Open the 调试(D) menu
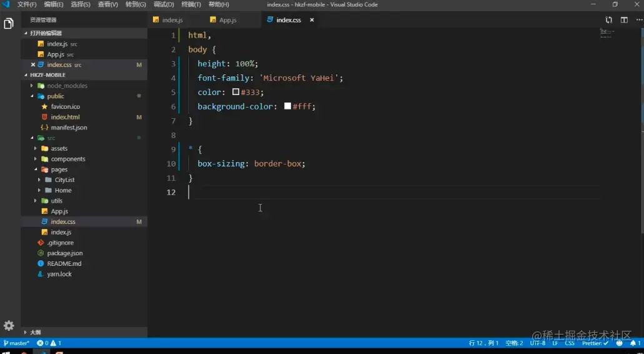The image size is (644, 354). click(x=164, y=4)
